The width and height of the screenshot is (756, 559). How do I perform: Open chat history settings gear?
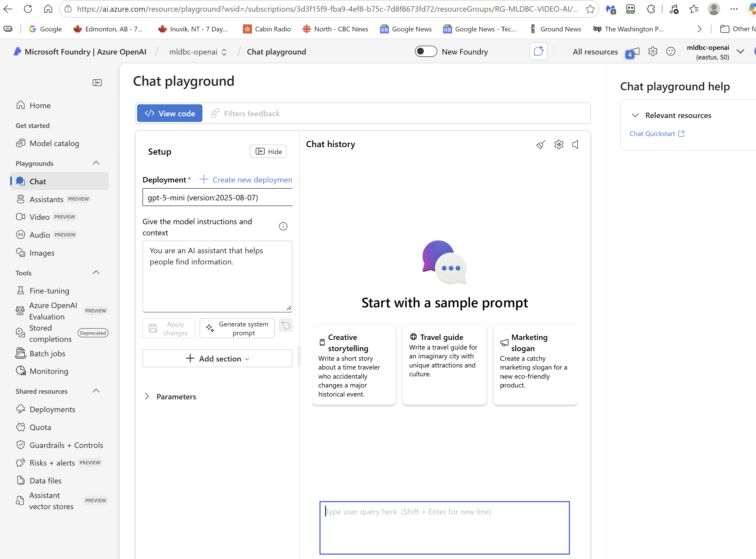pyautogui.click(x=559, y=145)
